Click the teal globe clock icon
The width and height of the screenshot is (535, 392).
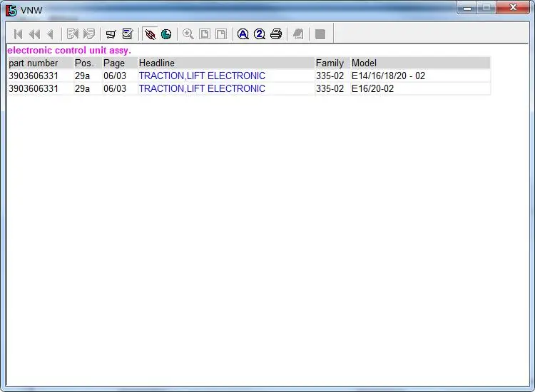(x=166, y=34)
